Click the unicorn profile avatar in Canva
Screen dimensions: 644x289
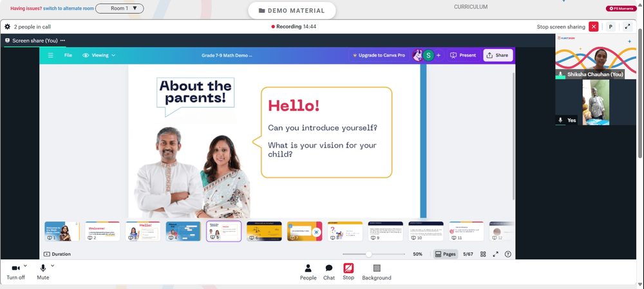pyautogui.click(x=418, y=55)
